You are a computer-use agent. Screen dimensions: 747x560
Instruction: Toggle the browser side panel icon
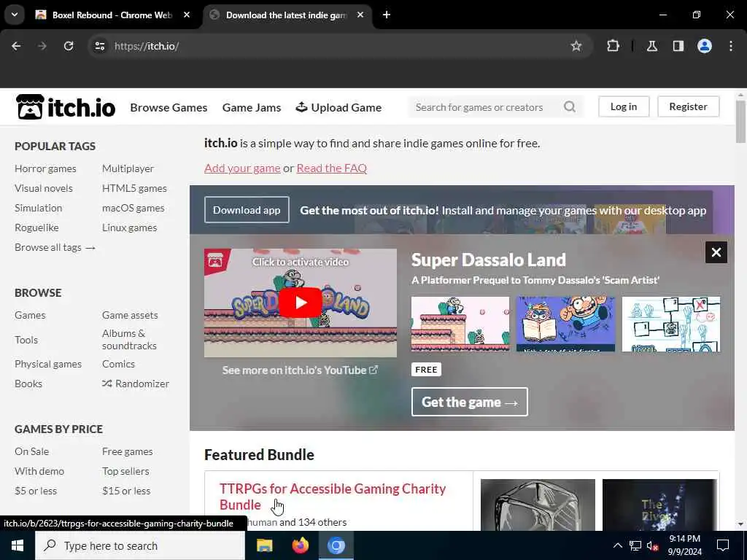click(x=678, y=46)
